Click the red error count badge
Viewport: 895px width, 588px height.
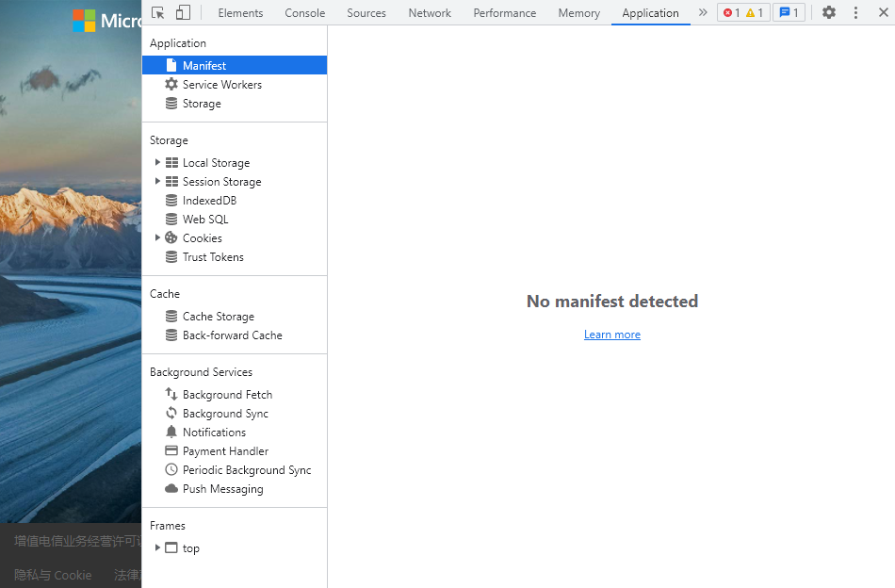pyautogui.click(x=732, y=13)
